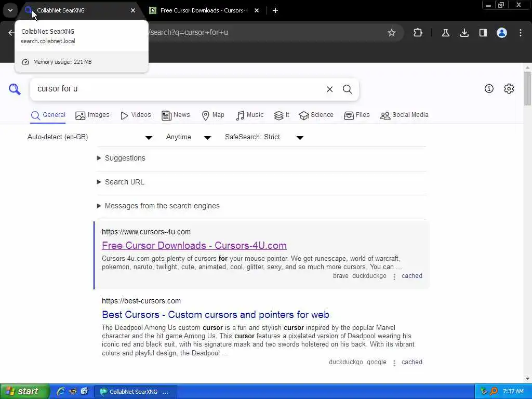
Task: Launch Internet Explorer from quick launch
Action: click(61, 391)
